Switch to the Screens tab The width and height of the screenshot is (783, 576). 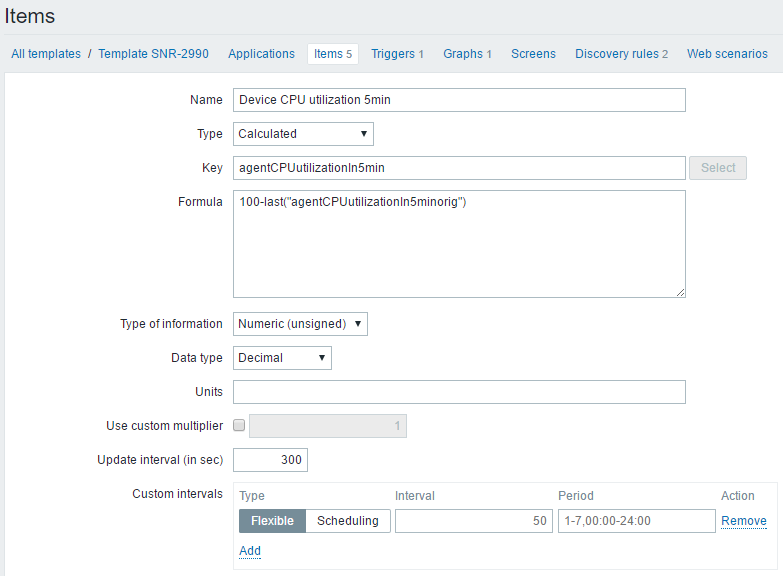[x=533, y=54]
